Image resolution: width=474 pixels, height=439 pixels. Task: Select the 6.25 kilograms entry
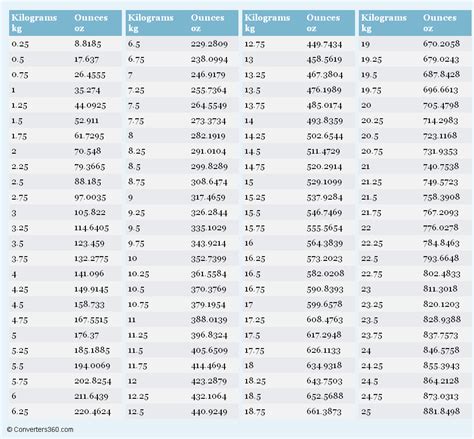tap(20, 411)
